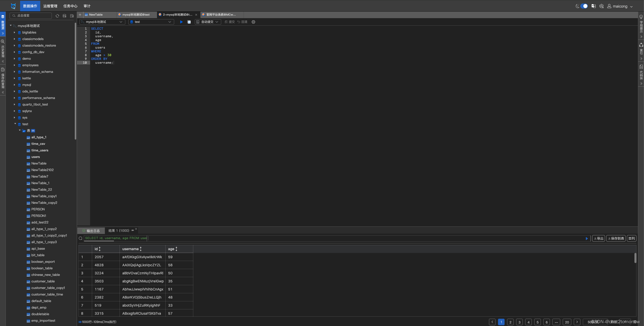Screen dimensions: 644x326
Task: Expand the employees database node
Action: [15, 65]
